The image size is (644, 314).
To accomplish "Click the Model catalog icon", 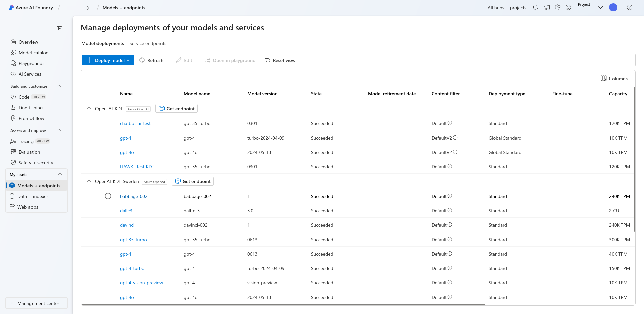I will [13, 52].
